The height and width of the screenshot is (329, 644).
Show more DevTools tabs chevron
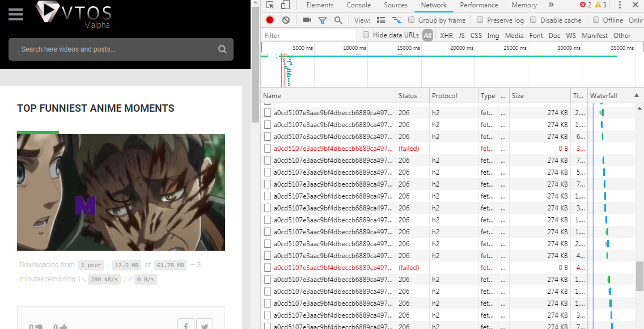(x=551, y=5)
